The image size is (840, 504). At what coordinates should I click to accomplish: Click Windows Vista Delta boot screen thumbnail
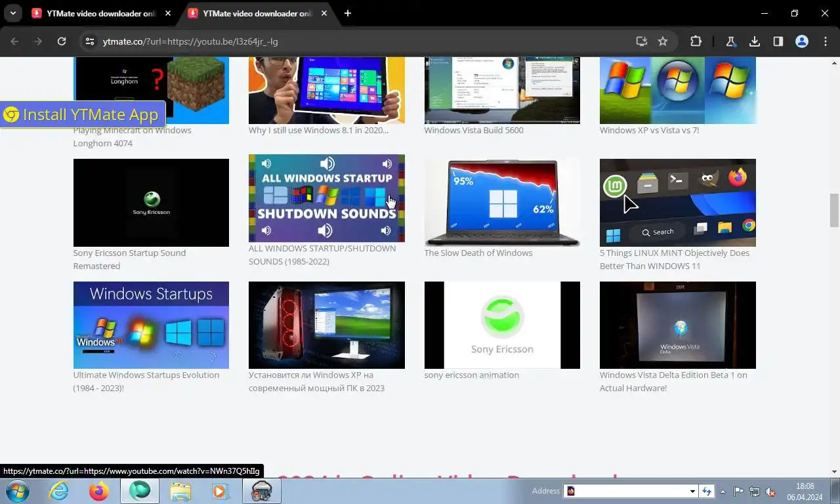pos(678,325)
